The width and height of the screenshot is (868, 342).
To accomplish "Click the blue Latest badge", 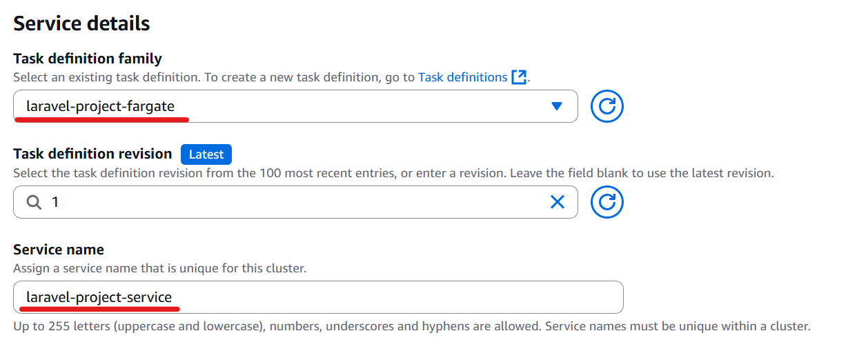I will tap(206, 154).
